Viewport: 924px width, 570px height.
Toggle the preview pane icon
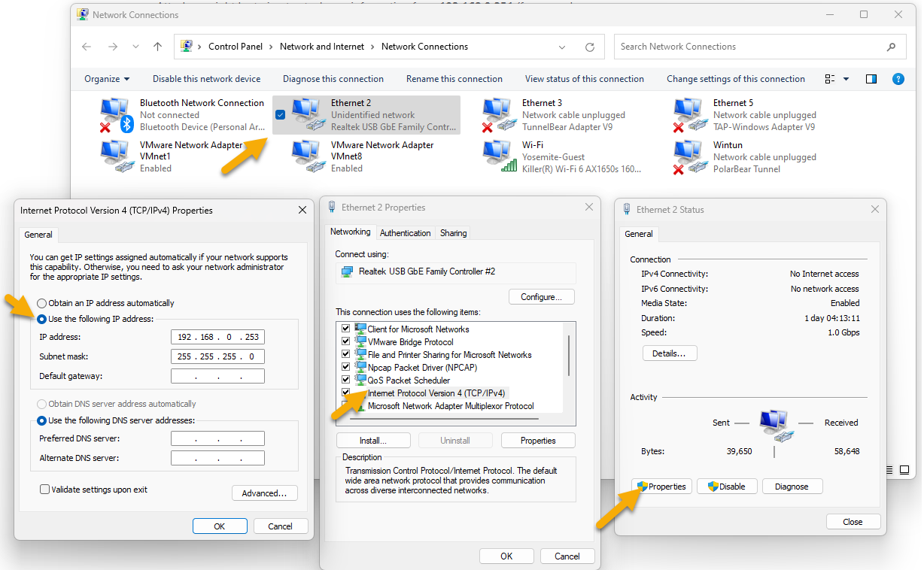pyautogui.click(x=871, y=79)
